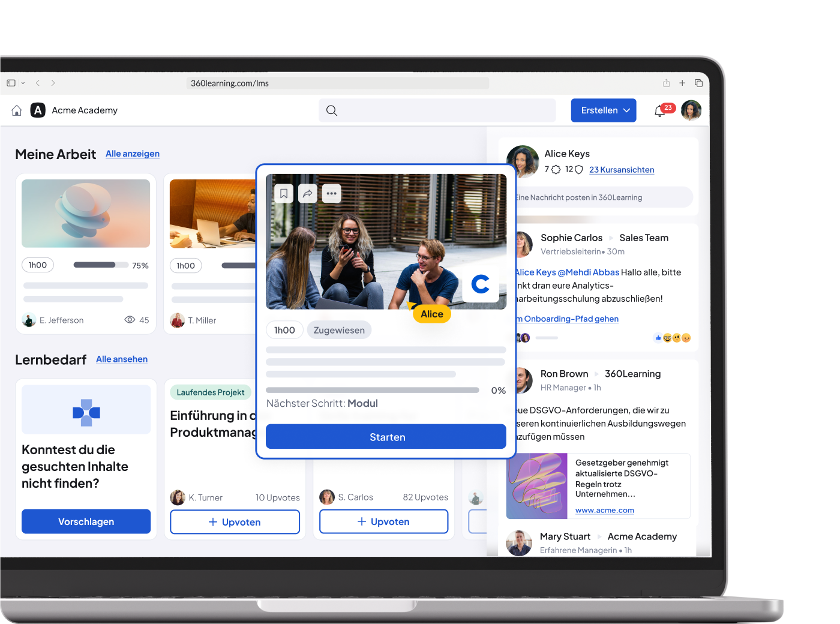Click the shield icon next to Alice's stats

(x=578, y=170)
